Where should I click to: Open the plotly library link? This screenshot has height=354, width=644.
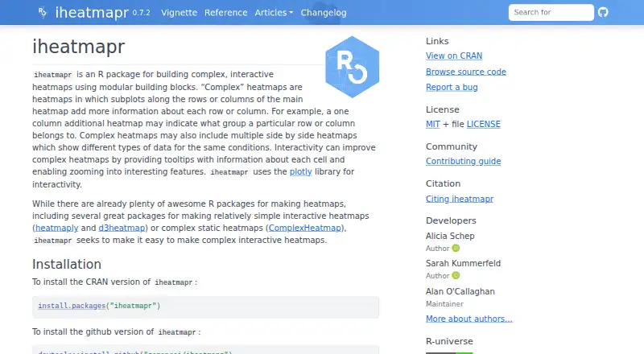coord(300,171)
